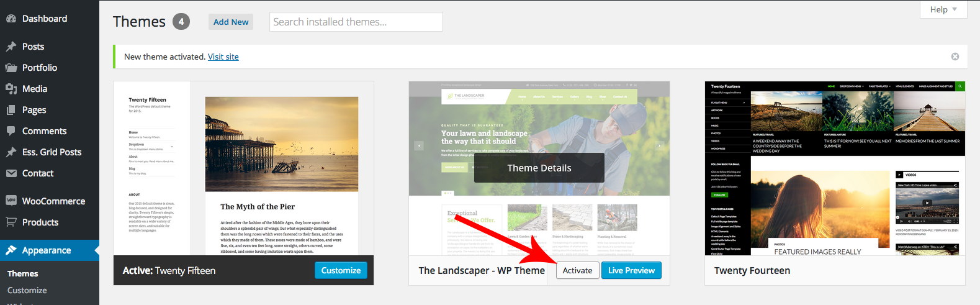Select Appearance menu label
The width and height of the screenshot is (980, 305).
[x=47, y=250]
